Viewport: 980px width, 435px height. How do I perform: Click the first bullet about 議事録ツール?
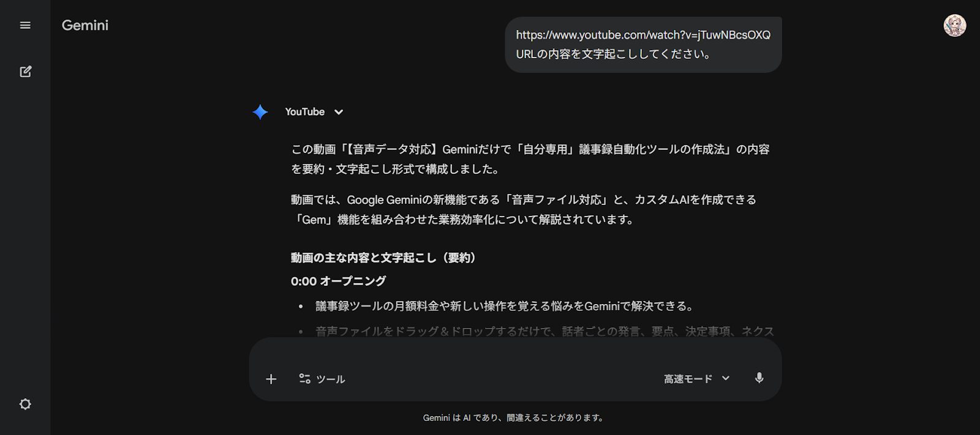click(x=504, y=306)
